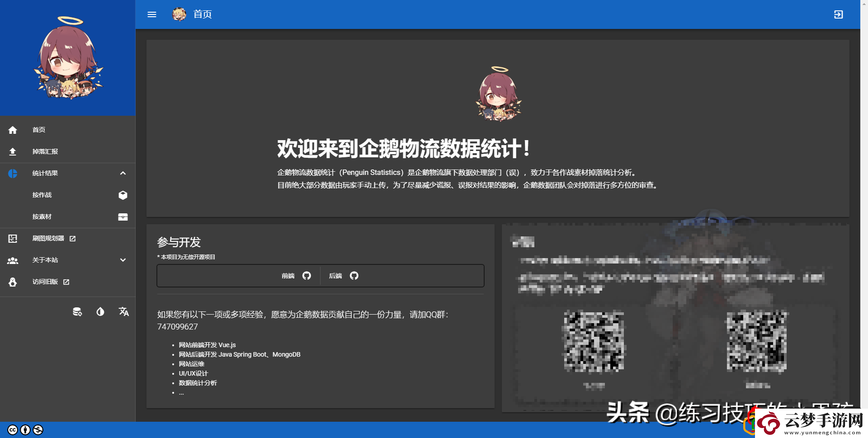
Task: Click the chest icon beside 按素材
Action: coord(123,217)
